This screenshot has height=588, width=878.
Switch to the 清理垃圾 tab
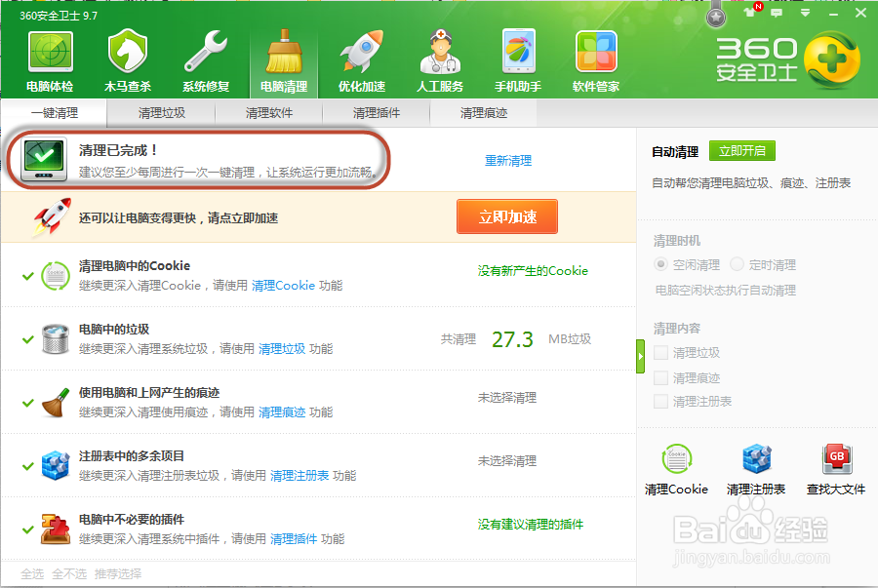pyautogui.click(x=165, y=113)
